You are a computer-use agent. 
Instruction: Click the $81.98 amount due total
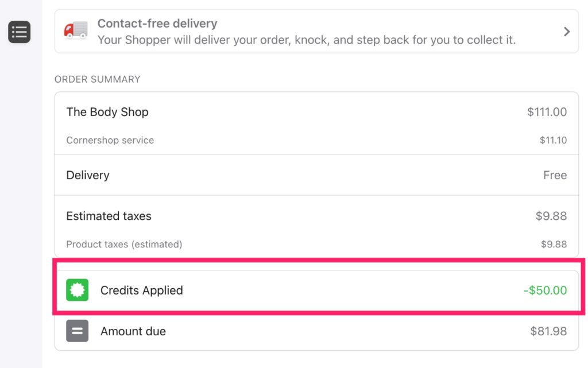(548, 331)
